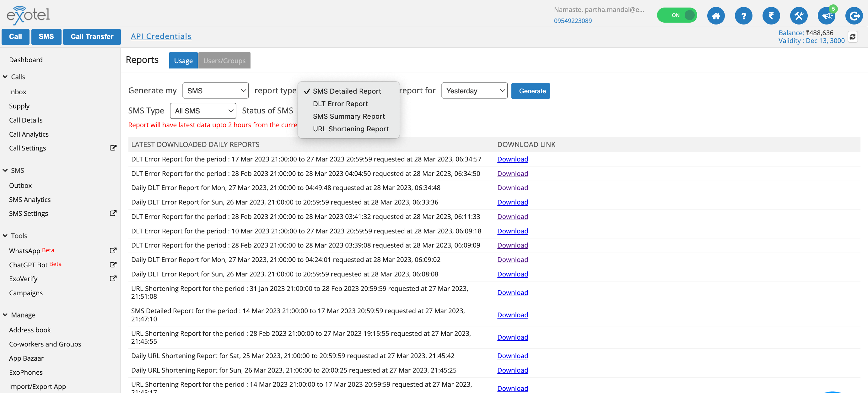This screenshot has height=393, width=868.
Task: Open the rupee billing icon
Action: tap(771, 15)
